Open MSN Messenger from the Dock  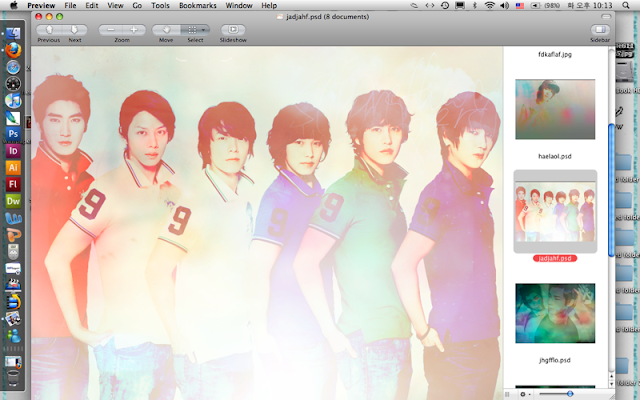(13, 336)
